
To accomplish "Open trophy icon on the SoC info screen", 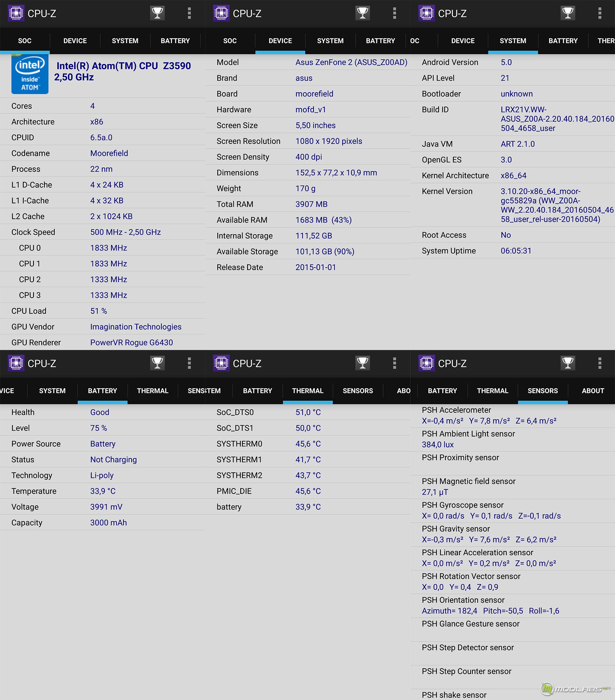I will 157,13.
